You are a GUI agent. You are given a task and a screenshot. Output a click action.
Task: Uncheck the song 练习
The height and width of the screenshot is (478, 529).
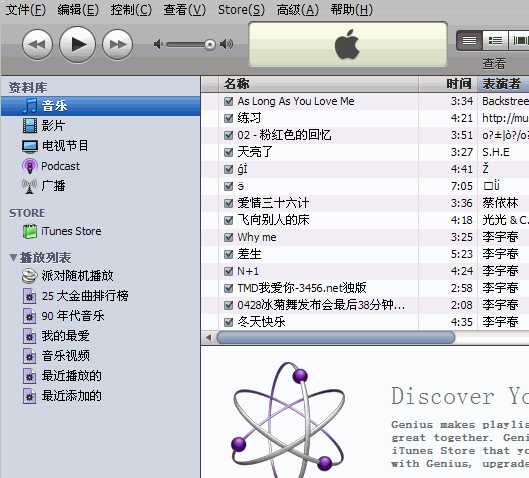click(229, 118)
